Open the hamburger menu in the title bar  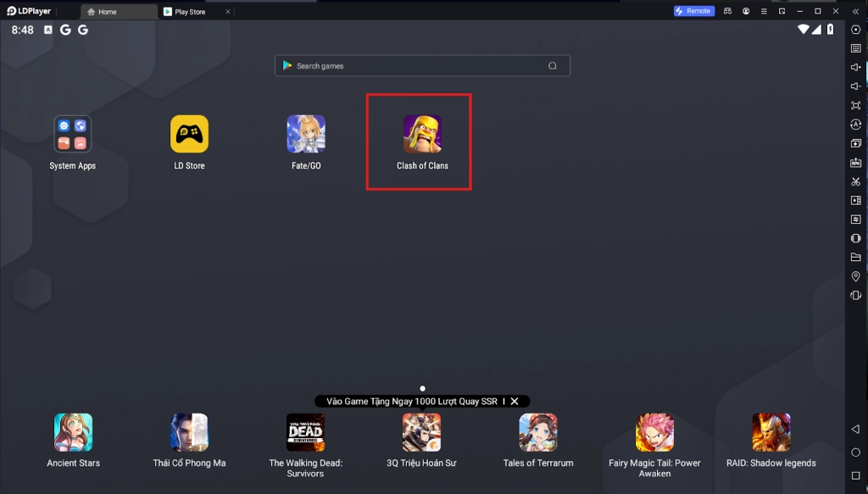(764, 11)
